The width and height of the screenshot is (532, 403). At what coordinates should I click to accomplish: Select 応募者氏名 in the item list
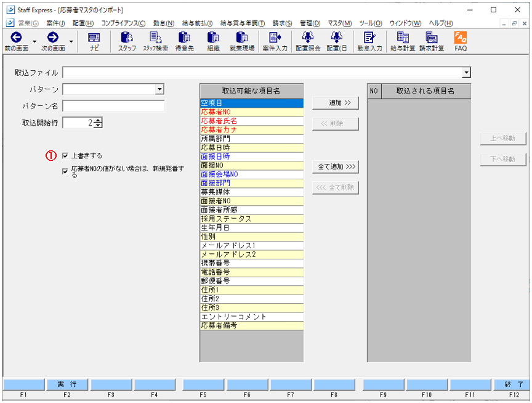[x=252, y=121]
